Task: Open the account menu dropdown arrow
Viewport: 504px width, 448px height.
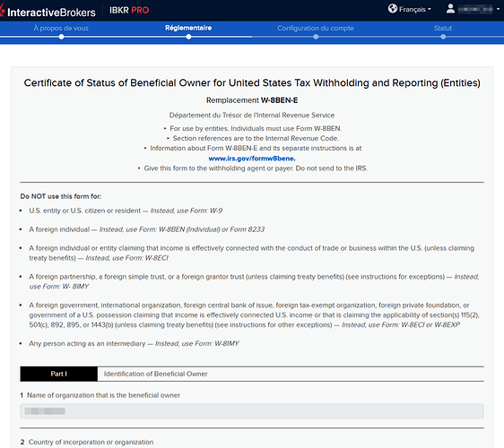Action: [x=498, y=9]
